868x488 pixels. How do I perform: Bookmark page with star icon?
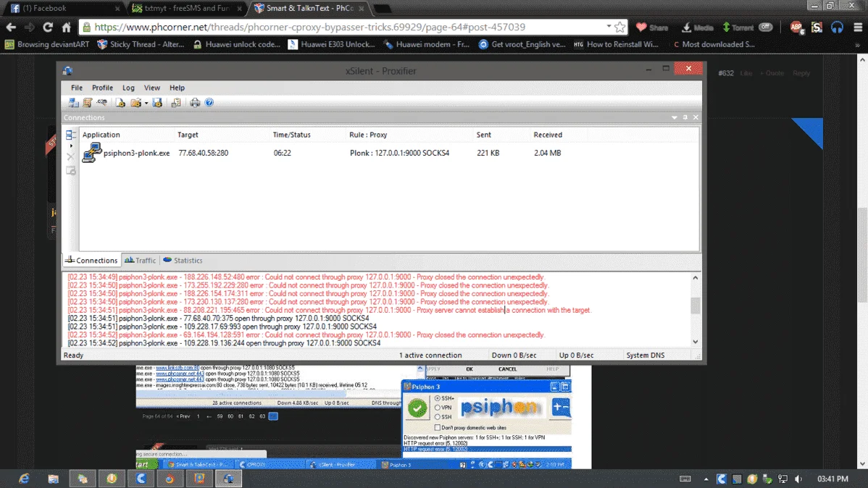tap(620, 27)
